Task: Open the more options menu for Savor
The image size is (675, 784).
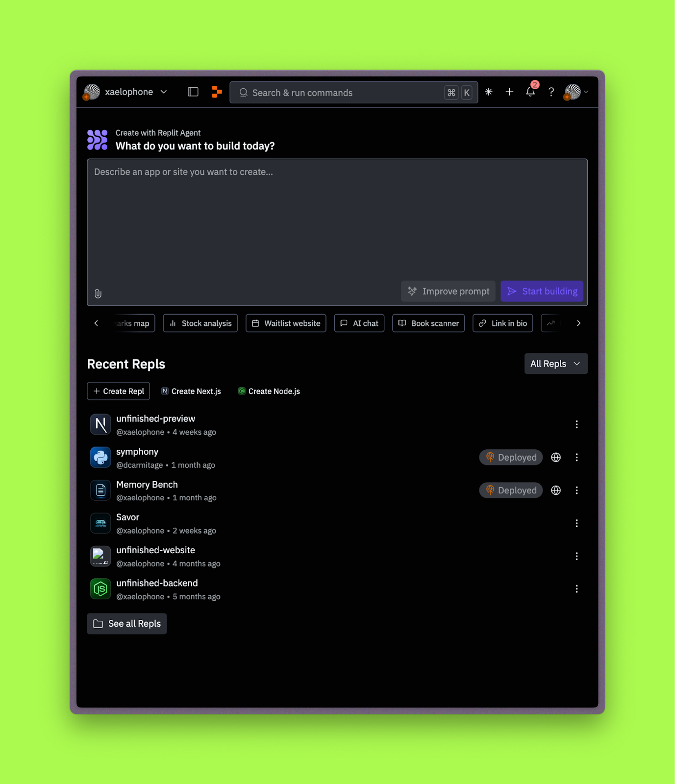Action: pyautogui.click(x=576, y=523)
